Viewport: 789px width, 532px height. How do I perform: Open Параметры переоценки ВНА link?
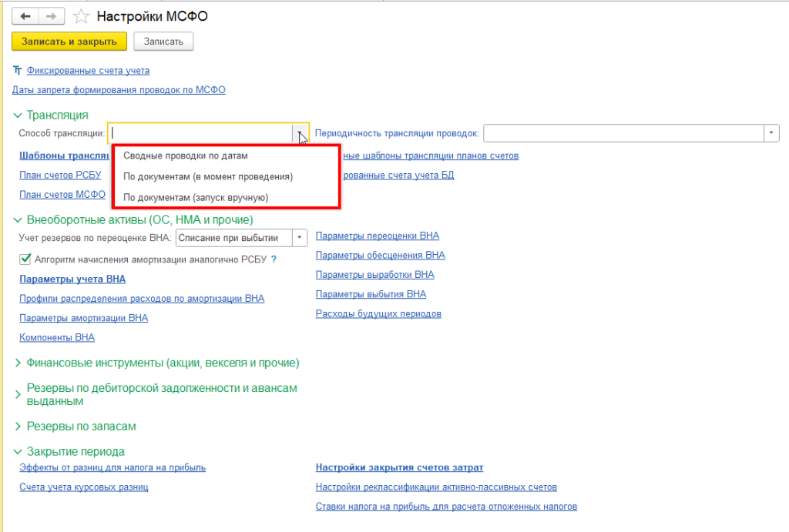378,236
